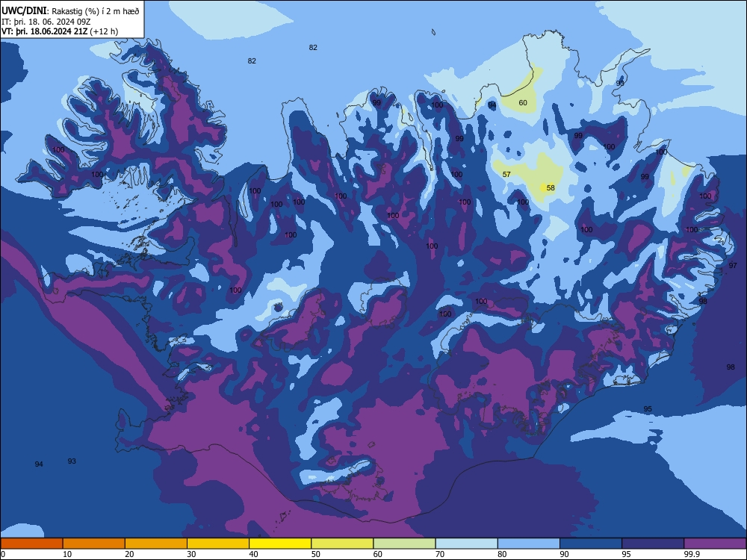Click the '97' humidity value on the map
747x560 pixels.
pos(733,265)
